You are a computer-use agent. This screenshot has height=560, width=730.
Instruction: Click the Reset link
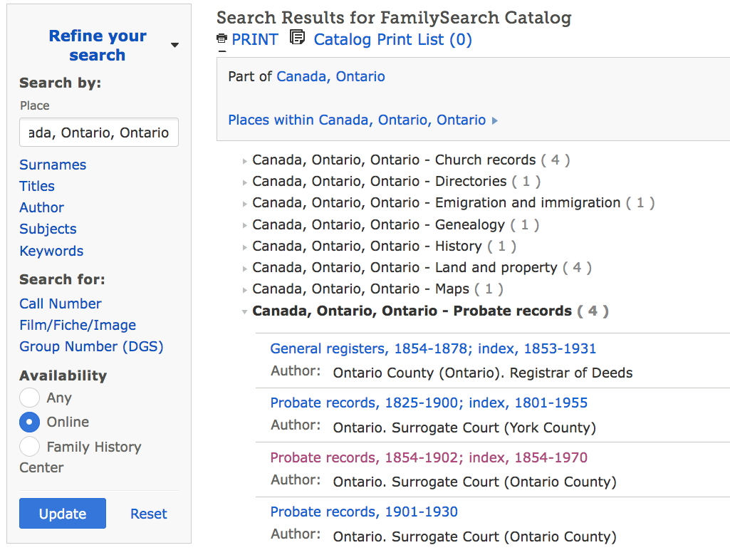[149, 514]
